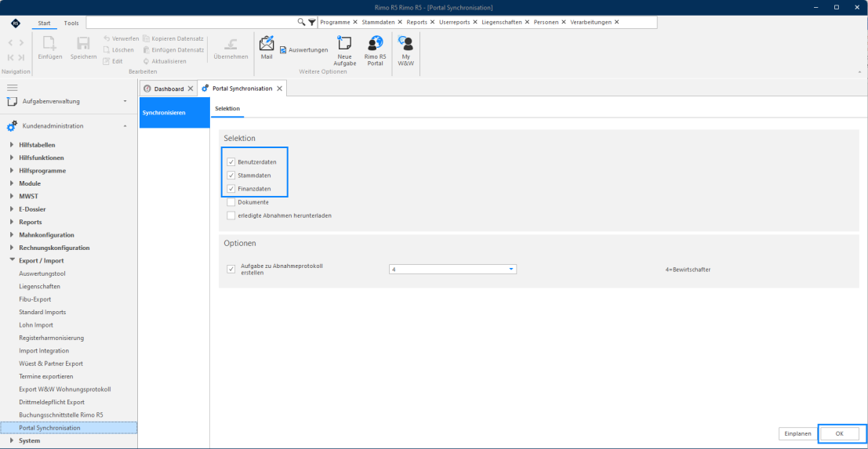This screenshot has width=868, height=449.
Task: Click the Löschen toolbar item
Action: pos(118,50)
